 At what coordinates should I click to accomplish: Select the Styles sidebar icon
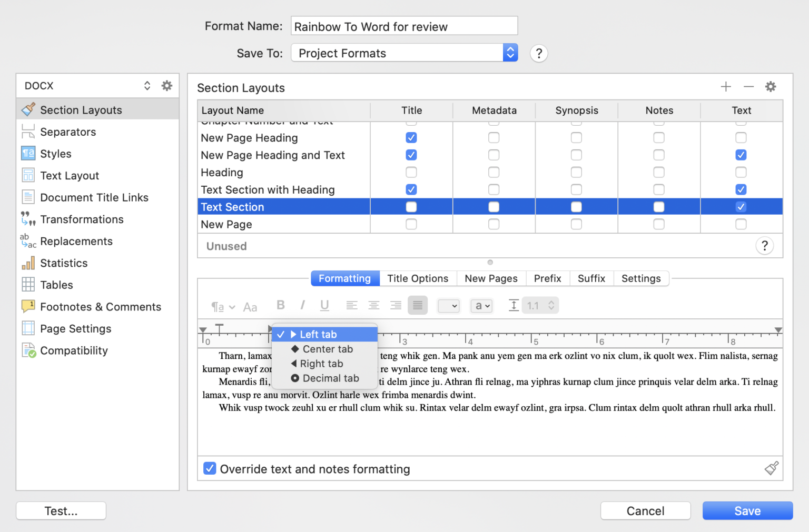[28, 154]
